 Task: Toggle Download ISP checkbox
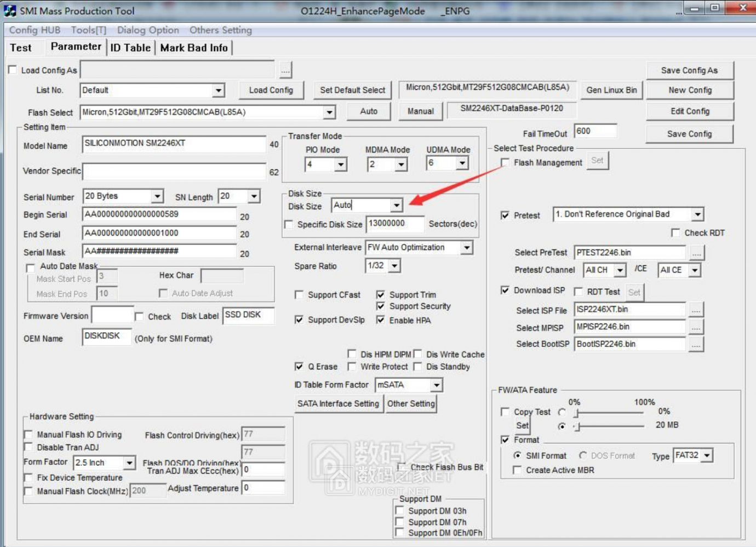tap(505, 290)
